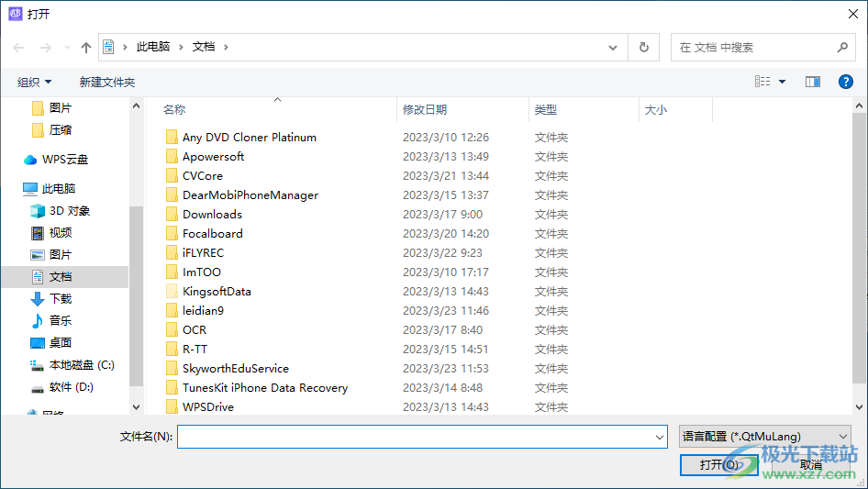868x489 pixels.
Task: Expand the file name history dropdown
Action: [x=660, y=437]
